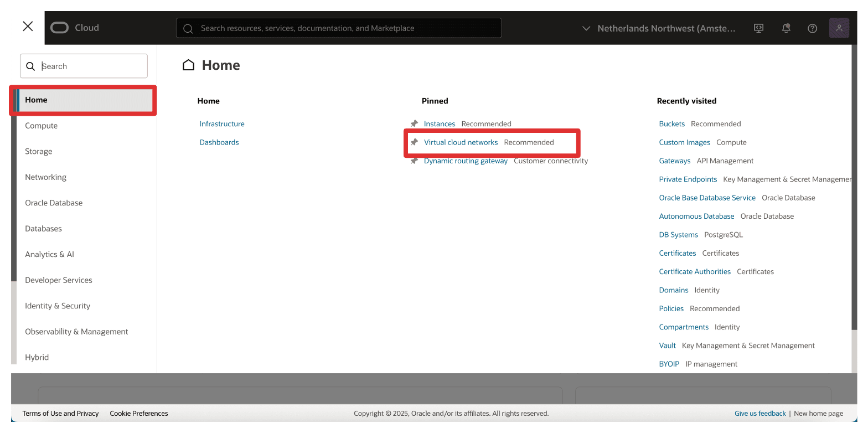Open the Compartments link
The image size is (868, 433).
(x=684, y=327)
